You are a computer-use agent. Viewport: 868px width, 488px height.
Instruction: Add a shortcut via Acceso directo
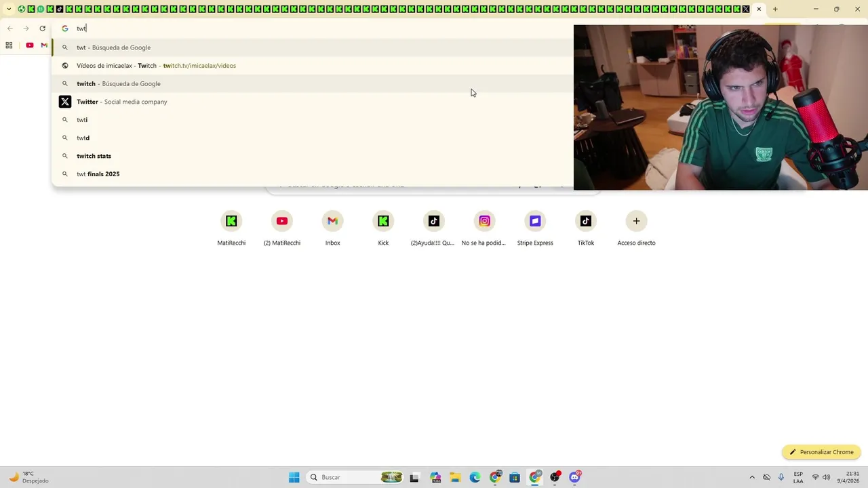click(636, 228)
